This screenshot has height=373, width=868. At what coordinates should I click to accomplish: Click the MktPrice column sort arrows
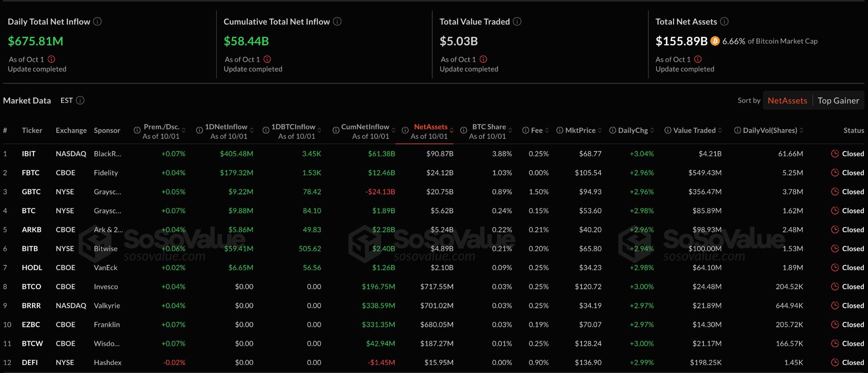coord(600,130)
